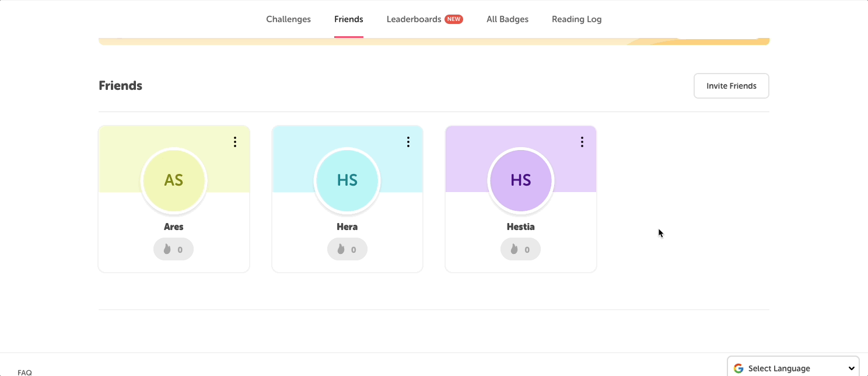This screenshot has height=376, width=868.
Task: Open the three-dot menu on Ares's card
Action: (235, 141)
